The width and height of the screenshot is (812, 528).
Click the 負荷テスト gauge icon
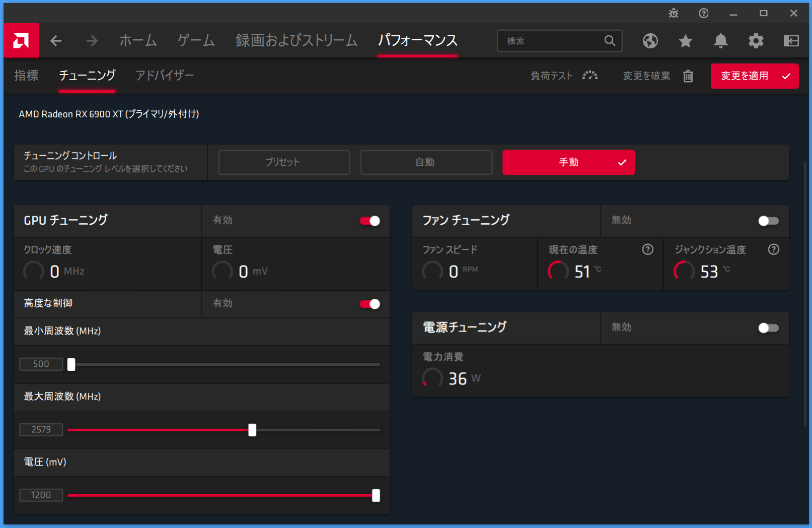pyautogui.click(x=590, y=76)
